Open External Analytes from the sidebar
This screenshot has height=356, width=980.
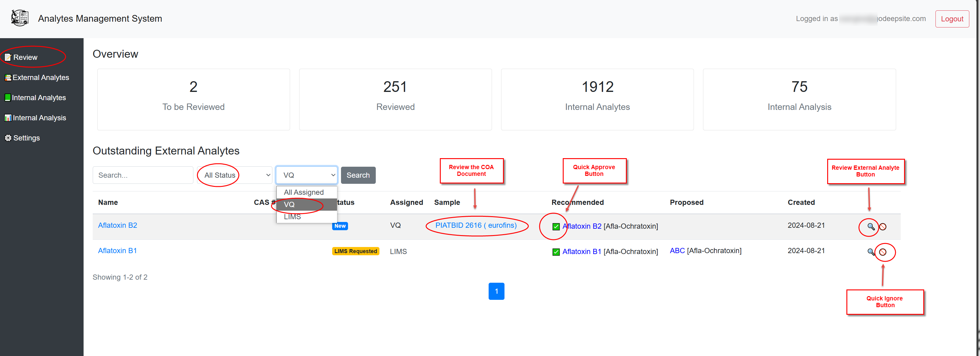41,78
